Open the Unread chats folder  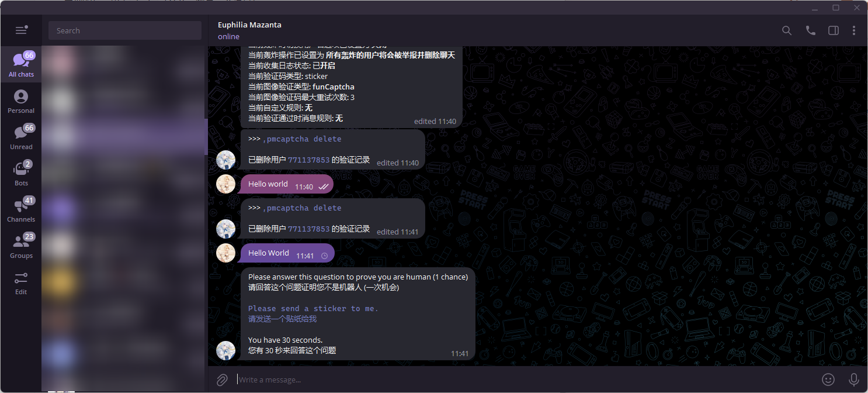coord(21,137)
